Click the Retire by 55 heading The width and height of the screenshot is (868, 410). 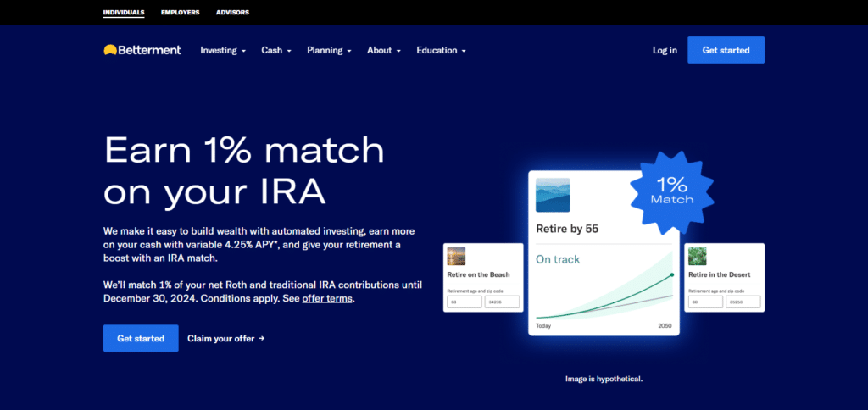click(x=567, y=229)
